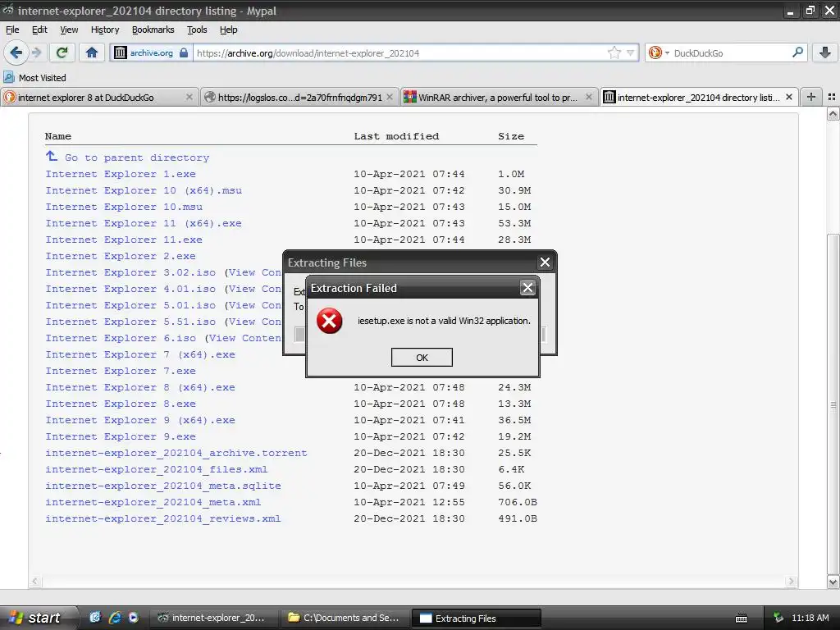840x630 pixels.
Task: Close the Extracting Files window with X
Action: 545,262
